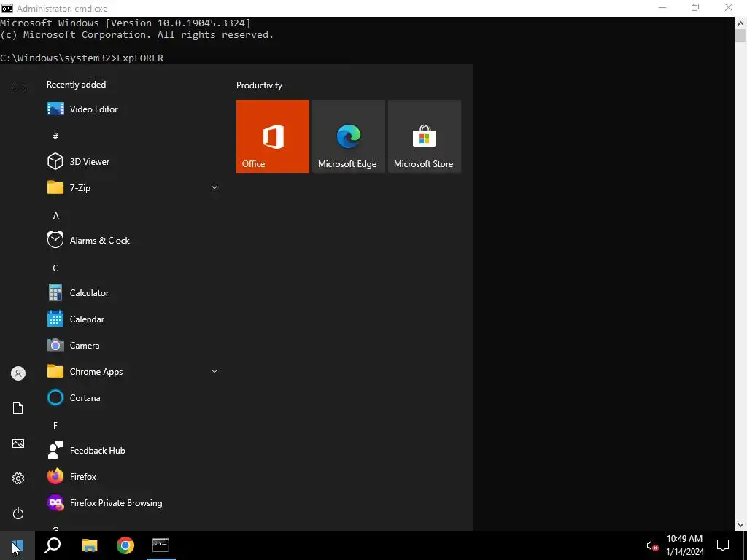The height and width of the screenshot is (560, 747).
Task: Open Pictures from Start sidebar
Action: (x=18, y=443)
